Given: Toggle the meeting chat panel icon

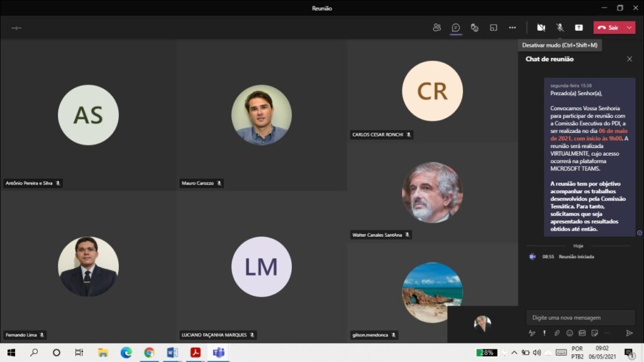Looking at the screenshot, I should 456,28.
